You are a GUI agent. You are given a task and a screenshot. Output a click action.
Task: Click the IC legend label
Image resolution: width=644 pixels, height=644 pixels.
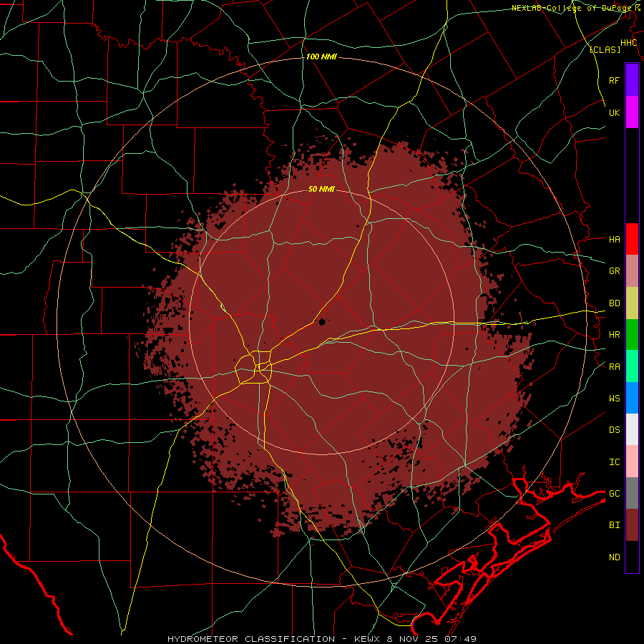pyautogui.click(x=614, y=462)
